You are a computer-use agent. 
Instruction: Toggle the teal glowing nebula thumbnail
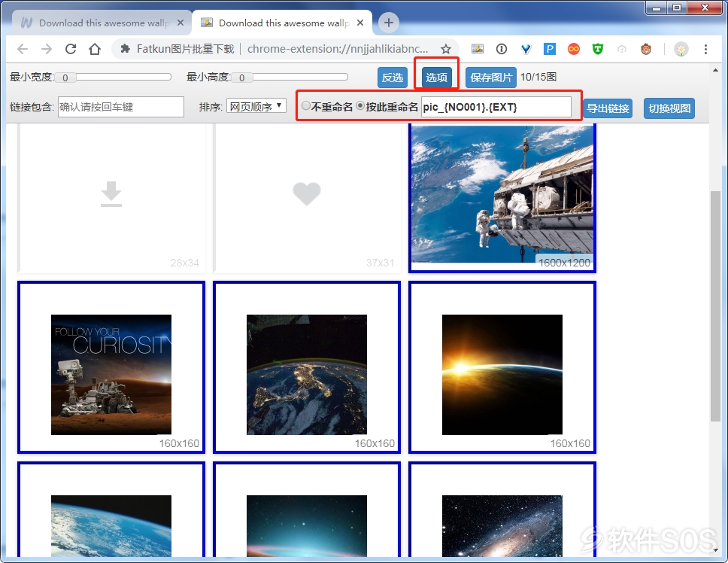click(307, 510)
